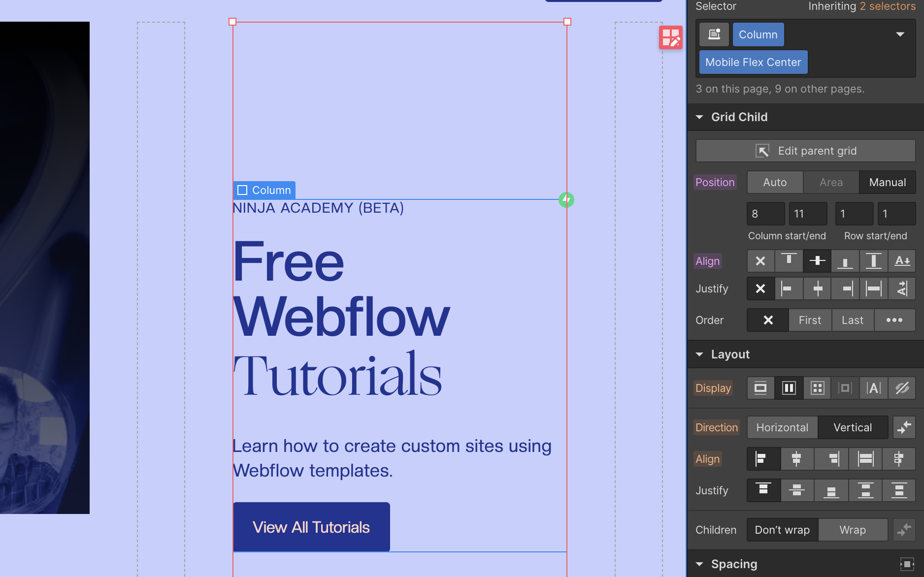The image size is (924, 577).
Task: Set order to Last
Action: (x=853, y=320)
